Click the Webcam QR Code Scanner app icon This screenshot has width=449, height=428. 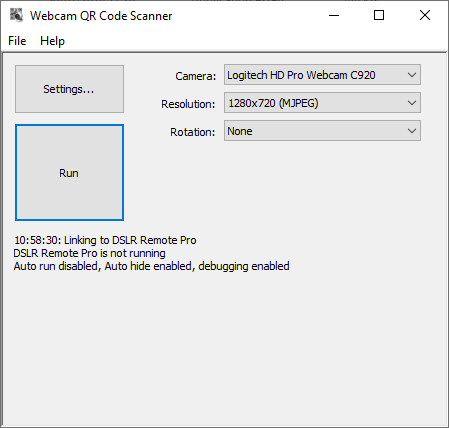[16, 15]
